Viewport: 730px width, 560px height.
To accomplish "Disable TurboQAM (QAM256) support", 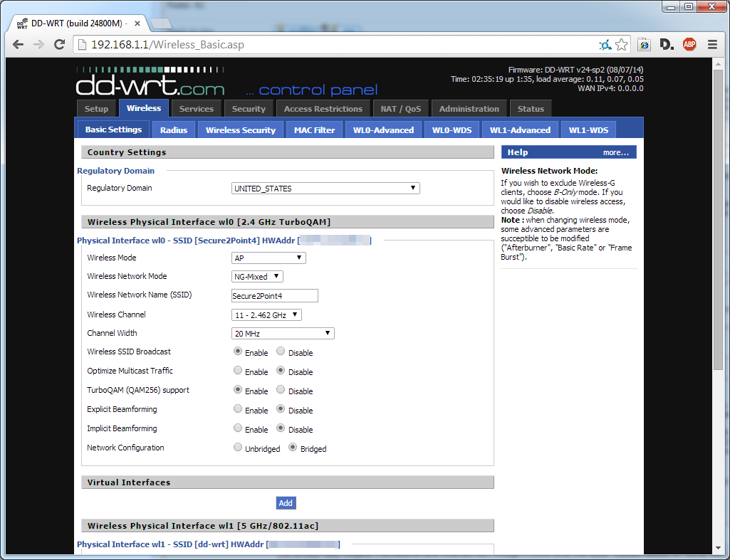I will point(281,390).
